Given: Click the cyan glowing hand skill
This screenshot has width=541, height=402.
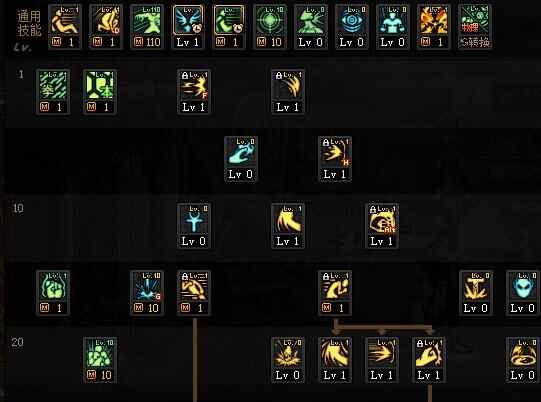Looking at the screenshot, I should point(240,159).
